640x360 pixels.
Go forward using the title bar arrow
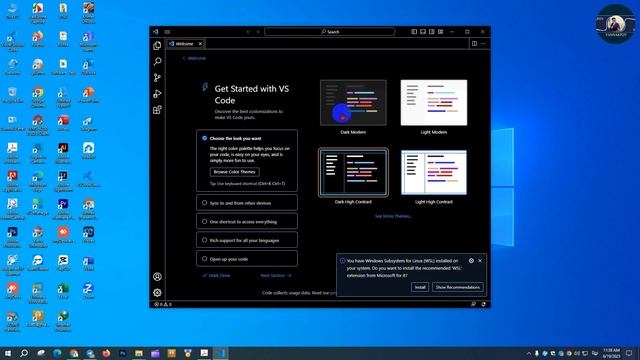click(258, 32)
